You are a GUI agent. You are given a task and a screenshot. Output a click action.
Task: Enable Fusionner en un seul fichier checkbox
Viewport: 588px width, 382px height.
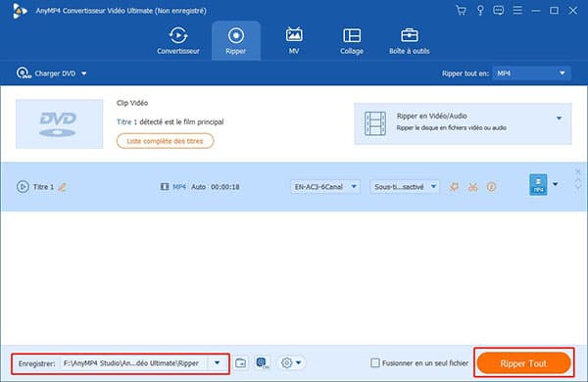[375, 362]
